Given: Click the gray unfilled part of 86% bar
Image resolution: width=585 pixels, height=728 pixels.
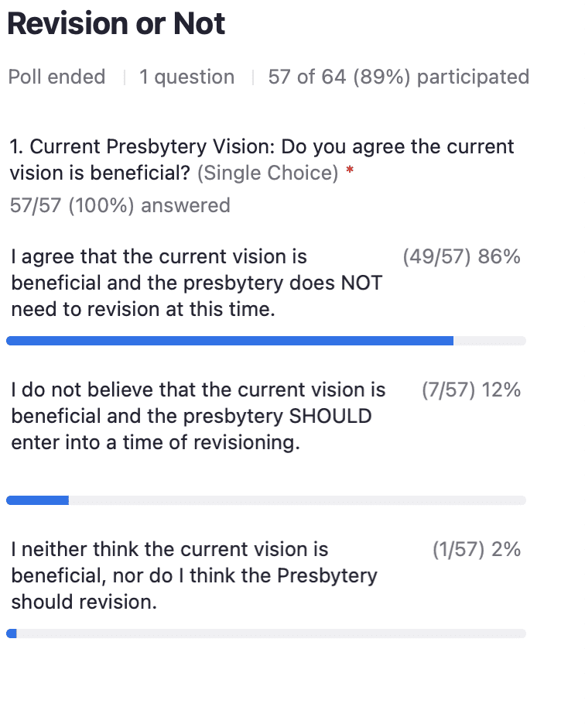Looking at the screenshot, I should point(489,341).
